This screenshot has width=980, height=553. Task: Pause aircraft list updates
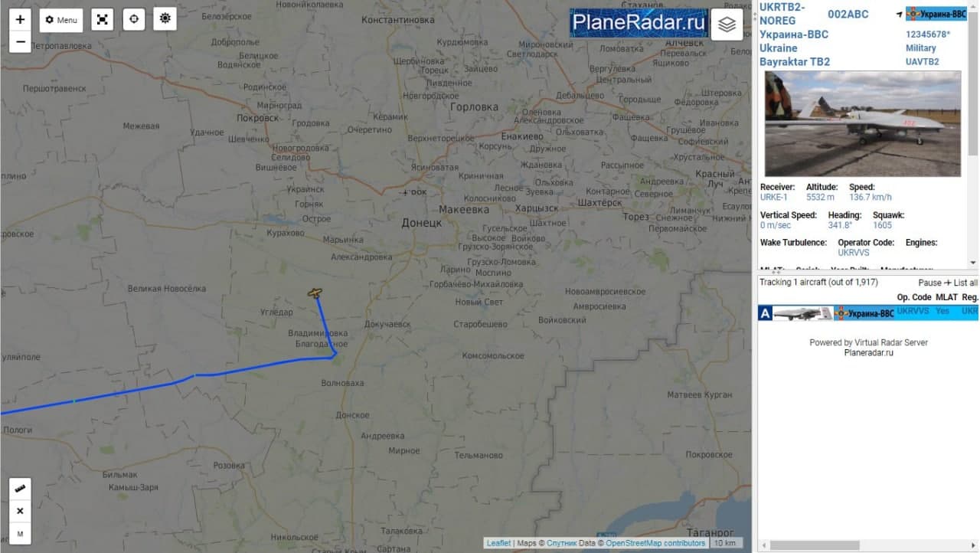pos(929,283)
